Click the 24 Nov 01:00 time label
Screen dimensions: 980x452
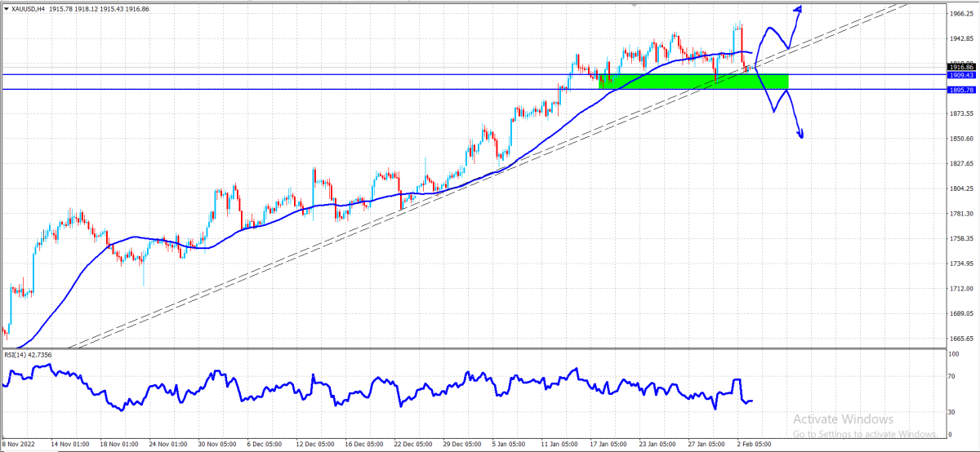[x=167, y=445]
